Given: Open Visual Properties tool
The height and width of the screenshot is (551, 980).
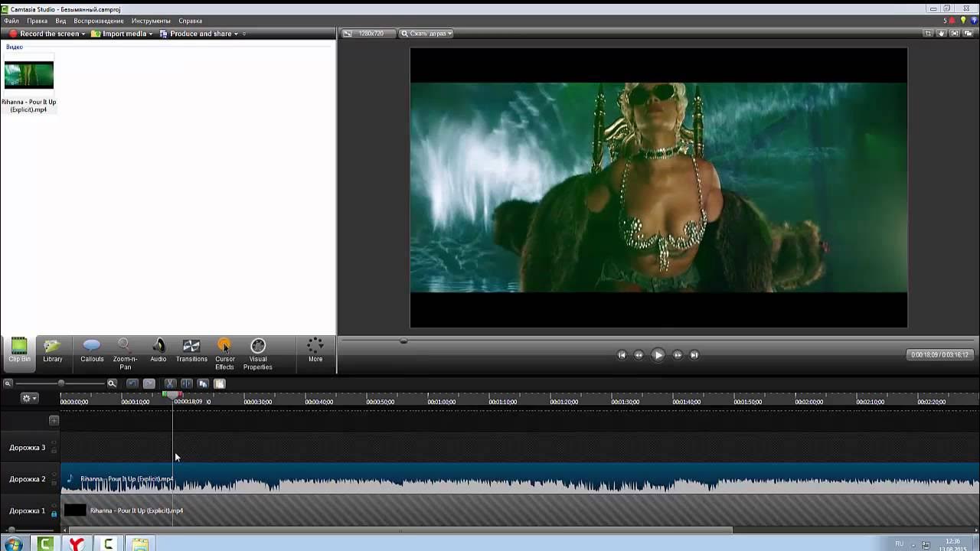Looking at the screenshot, I should [x=258, y=354].
